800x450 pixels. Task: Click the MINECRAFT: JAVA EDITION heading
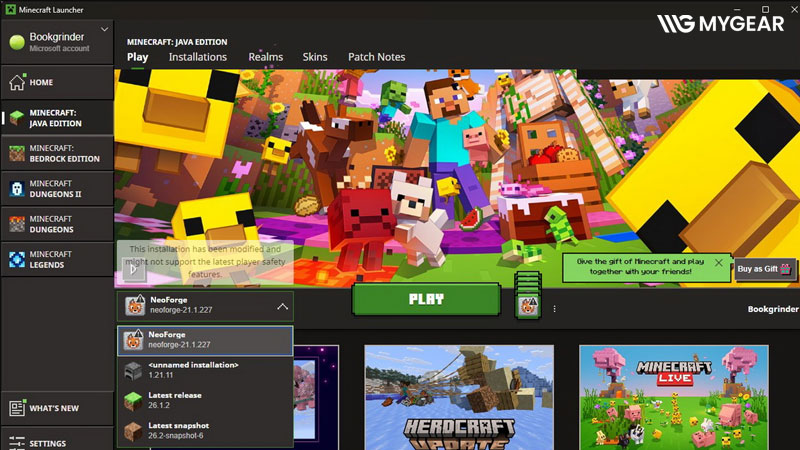[x=177, y=42]
